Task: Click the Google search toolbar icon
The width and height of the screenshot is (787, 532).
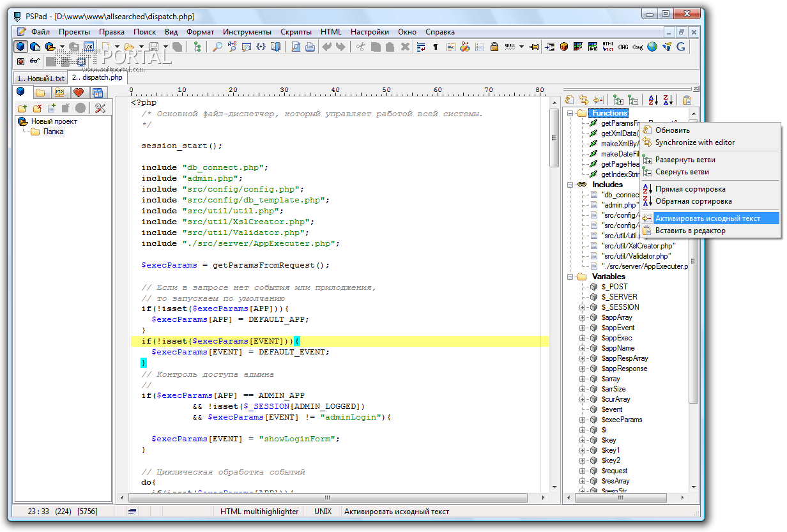Action: (681, 47)
